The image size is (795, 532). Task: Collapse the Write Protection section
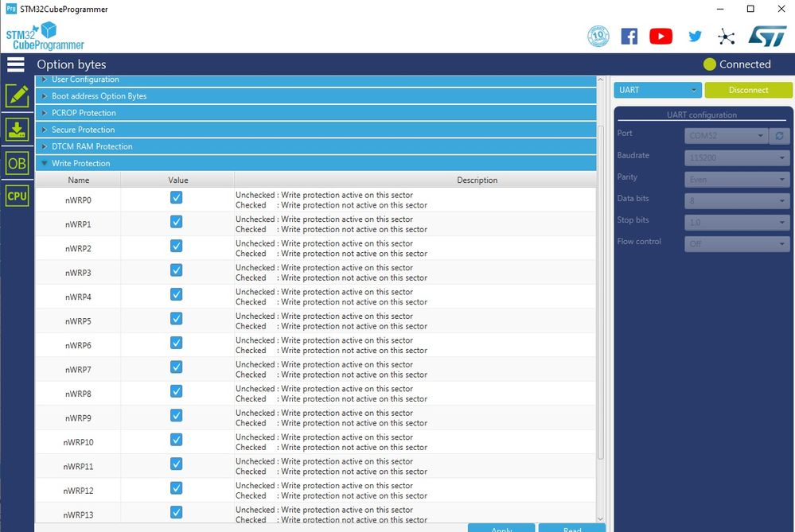tap(315, 163)
